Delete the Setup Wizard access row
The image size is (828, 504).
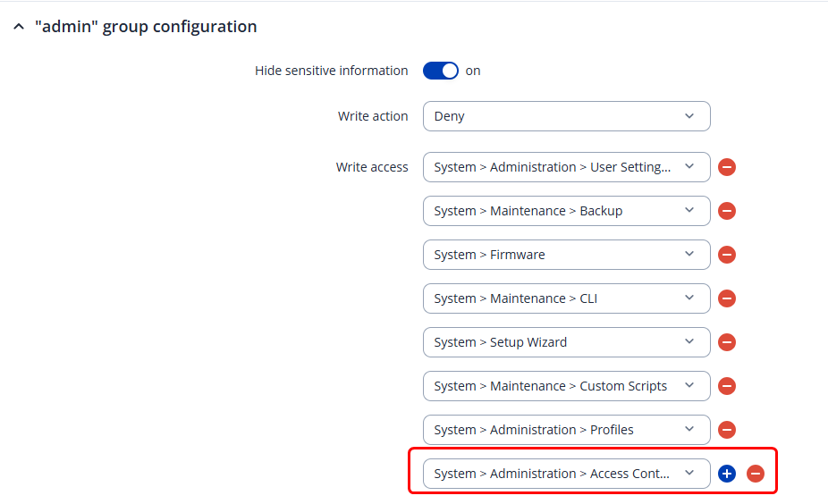coord(727,342)
